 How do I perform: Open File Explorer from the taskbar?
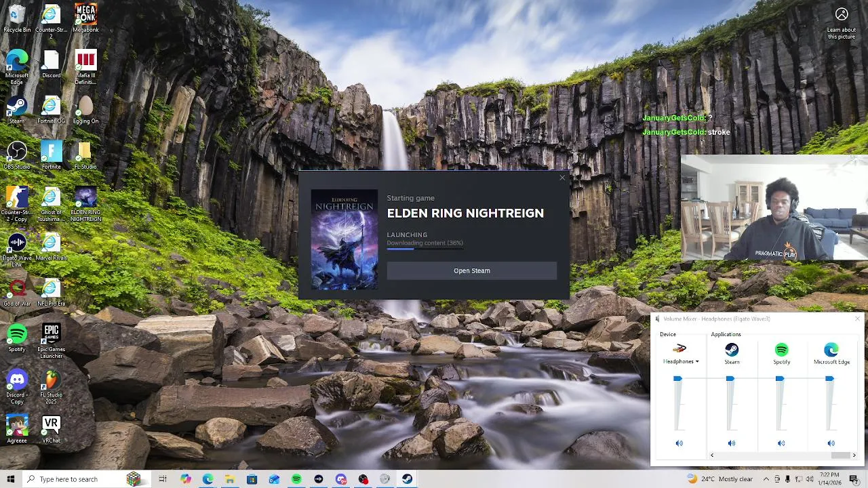tap(230, 479)
